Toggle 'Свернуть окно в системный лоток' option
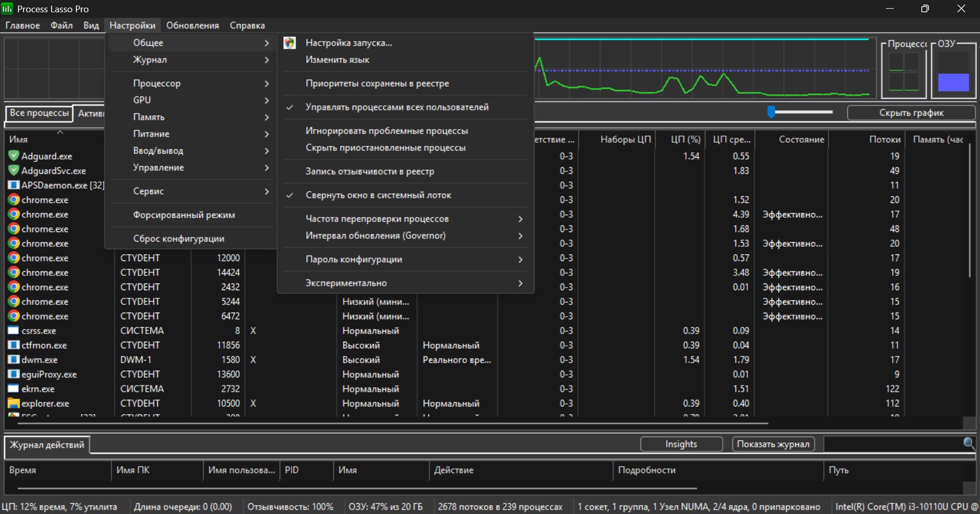Screen dimensions: 980x514 click(x=378, y=195)
